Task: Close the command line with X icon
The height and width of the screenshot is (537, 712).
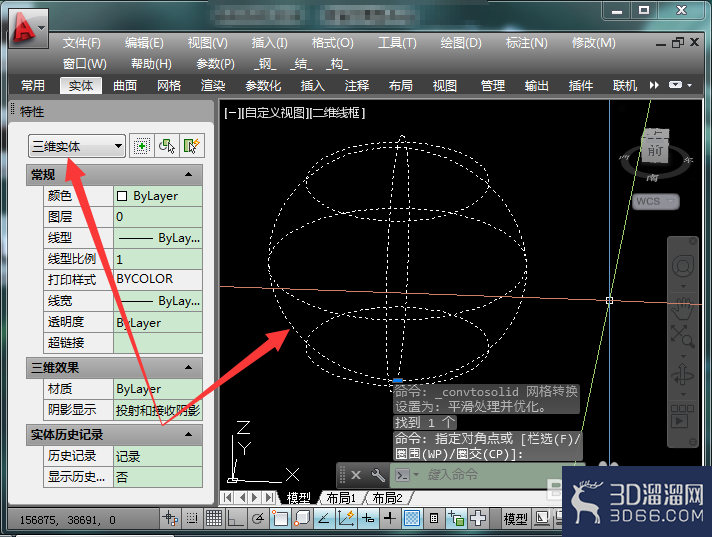Action: tap(356, 475)
